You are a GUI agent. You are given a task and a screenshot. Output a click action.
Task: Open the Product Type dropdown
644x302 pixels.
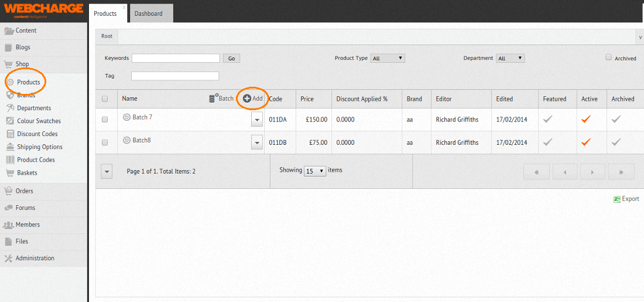point(388,58)
